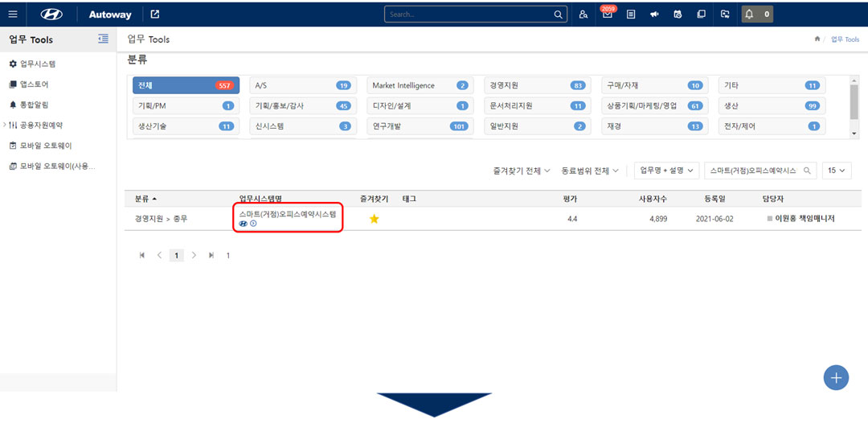
Task: Click the magnifier icon in the top search box
Action: [558, 14]
